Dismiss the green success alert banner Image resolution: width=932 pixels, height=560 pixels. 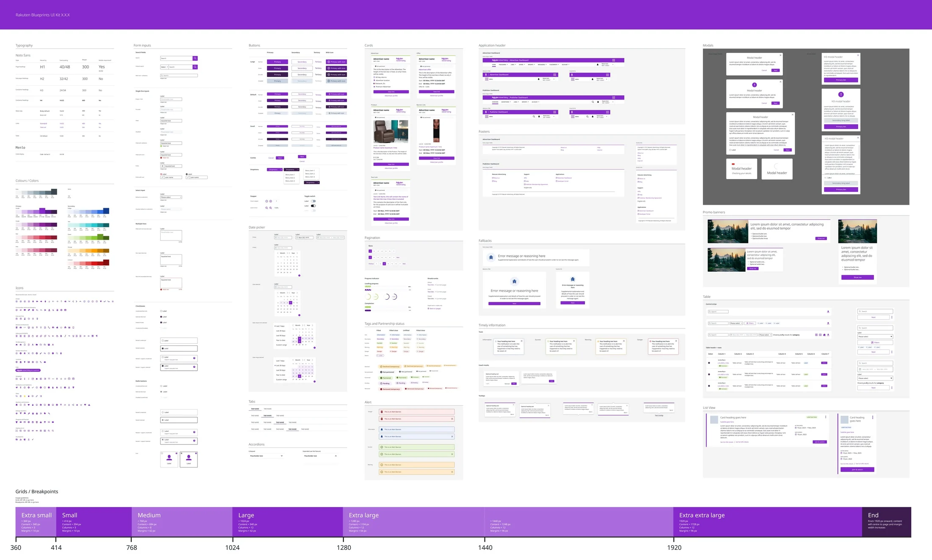click(x=452, y=454)
